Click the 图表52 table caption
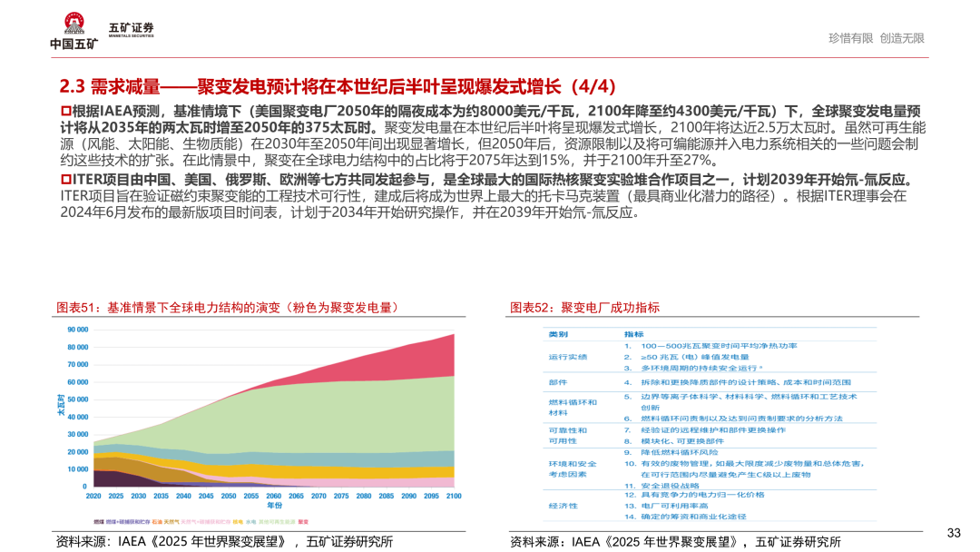 584,308
